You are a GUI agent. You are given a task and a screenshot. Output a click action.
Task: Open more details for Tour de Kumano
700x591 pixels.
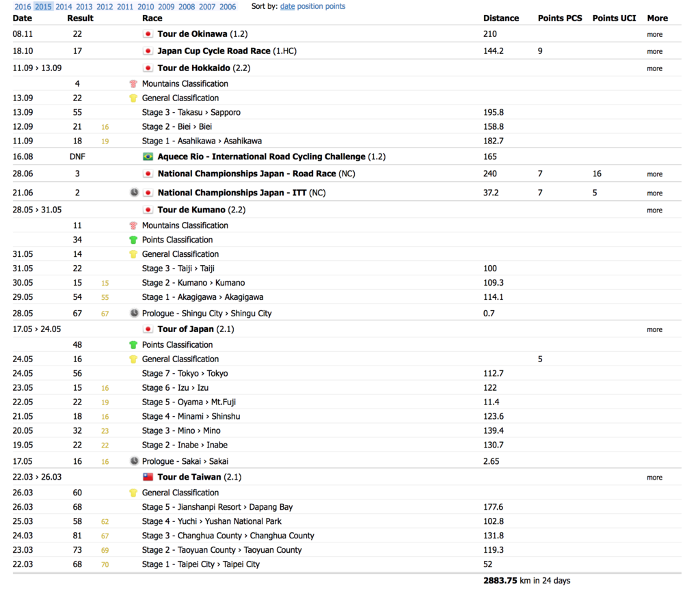654,210
